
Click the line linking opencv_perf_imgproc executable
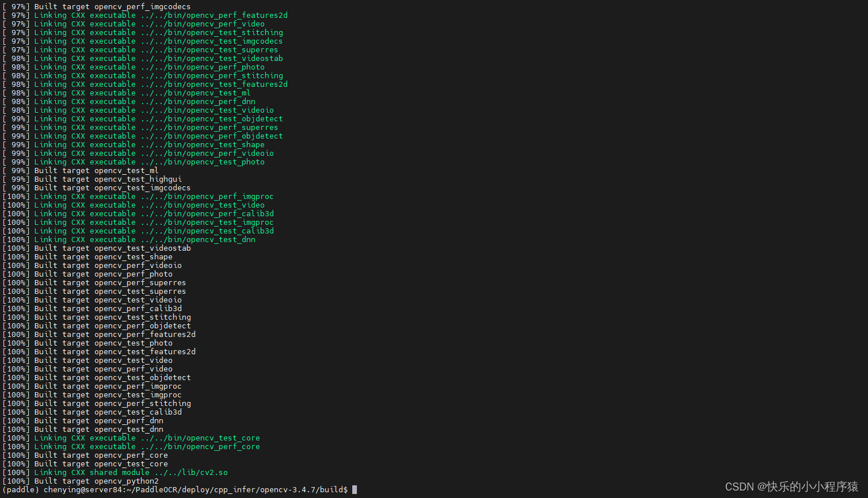(138, 197)
